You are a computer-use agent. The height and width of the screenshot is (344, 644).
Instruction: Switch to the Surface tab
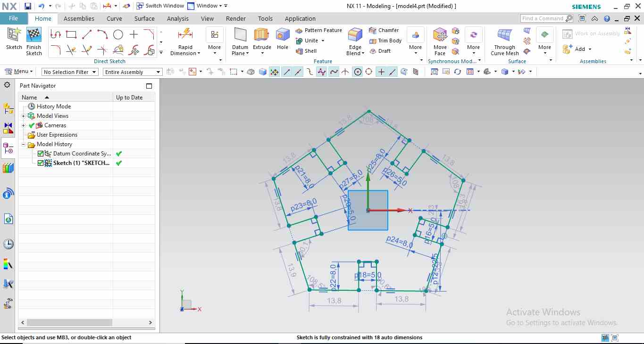click(x=144, y=19)
